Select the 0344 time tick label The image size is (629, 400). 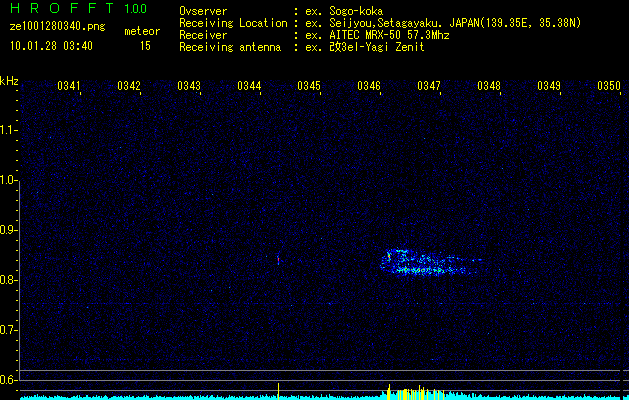pyautogui.click(x=249, y=87)
